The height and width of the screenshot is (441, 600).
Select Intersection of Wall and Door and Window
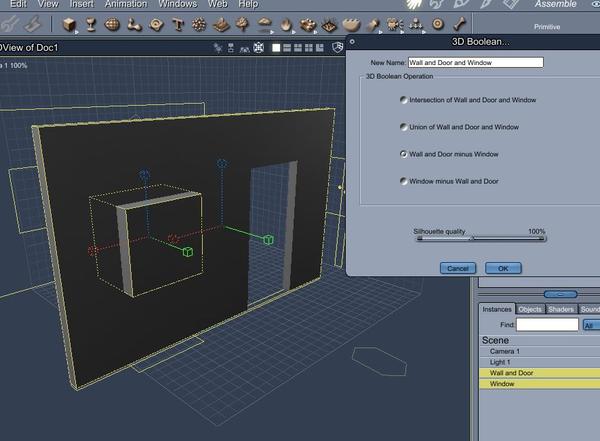click(x=403, y=100)
